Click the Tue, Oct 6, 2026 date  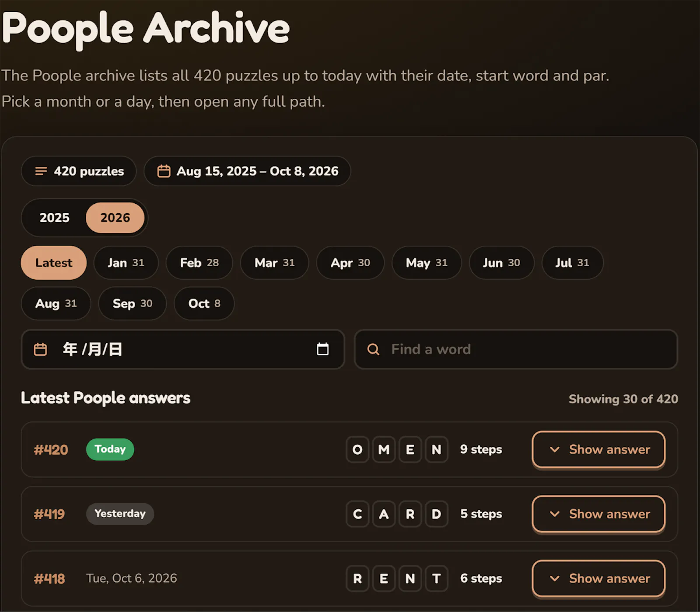(132, 578)
